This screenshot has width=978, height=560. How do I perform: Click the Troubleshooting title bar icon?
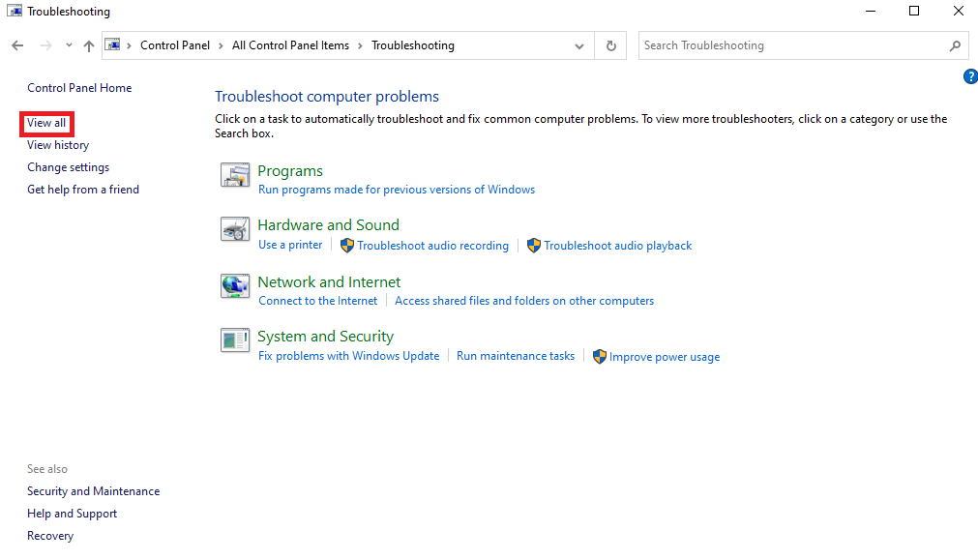click(15, 12)
